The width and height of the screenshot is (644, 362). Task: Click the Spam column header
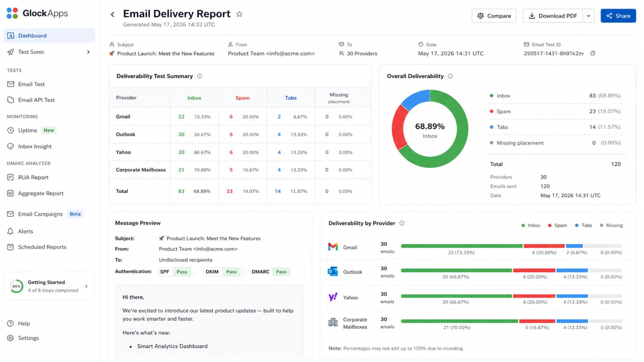[243, 98]
